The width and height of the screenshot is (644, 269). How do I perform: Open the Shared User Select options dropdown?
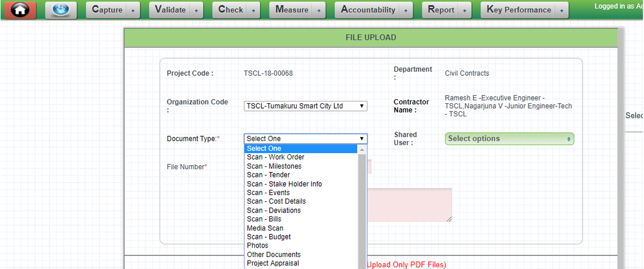509,139
